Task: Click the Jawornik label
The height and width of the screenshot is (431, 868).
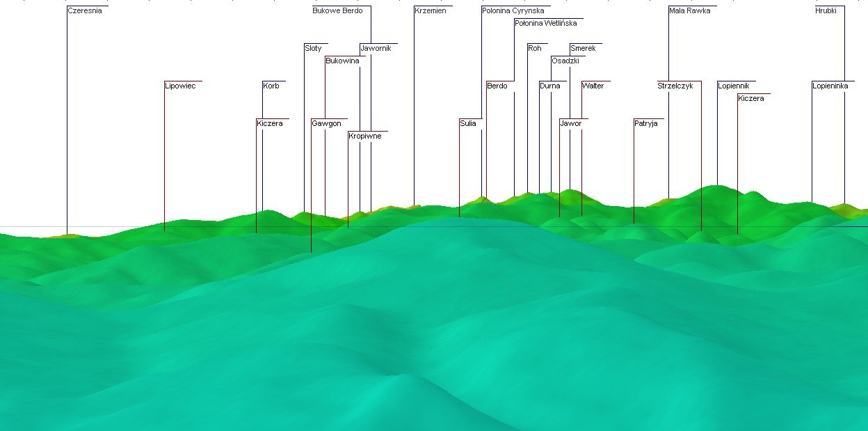Action: tap(376, 49)
